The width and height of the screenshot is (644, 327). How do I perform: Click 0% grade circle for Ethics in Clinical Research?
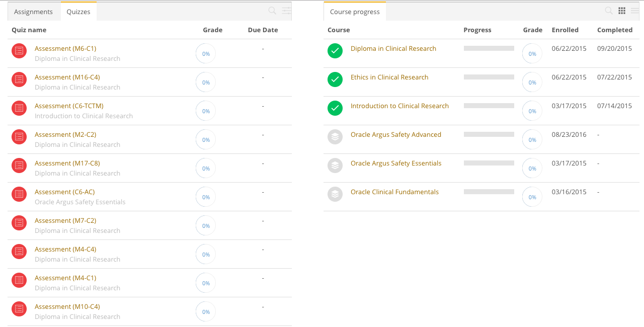pos(532,83)
